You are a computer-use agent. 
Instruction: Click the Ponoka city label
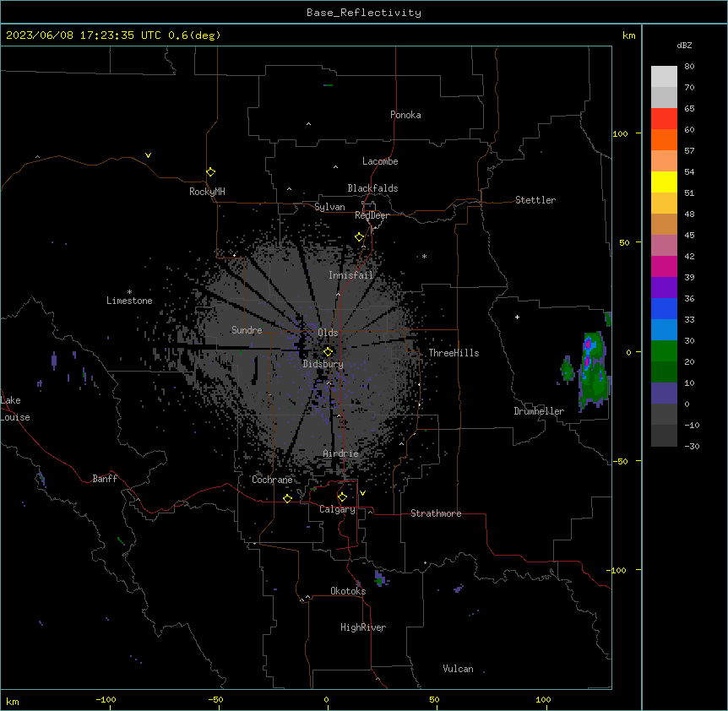pyautogui.click(x=405, y=115)
